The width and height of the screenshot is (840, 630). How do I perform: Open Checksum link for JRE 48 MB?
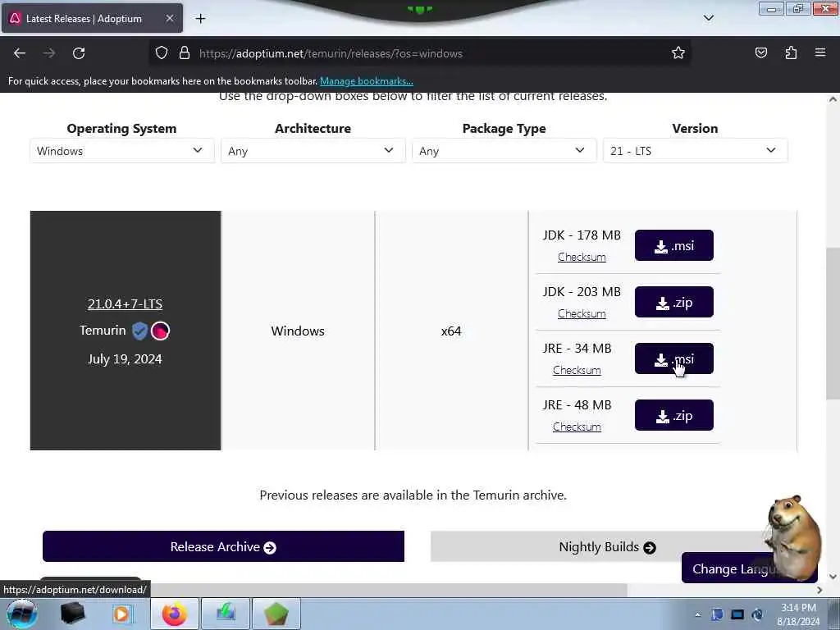[x=577, y=427]
